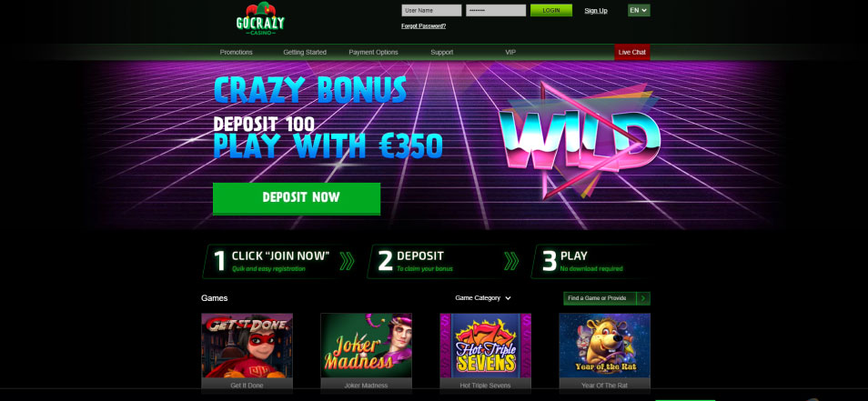Click the GoCrazy Casino logo
Screen dimensions: 868x401
click(x=260, y=19)
